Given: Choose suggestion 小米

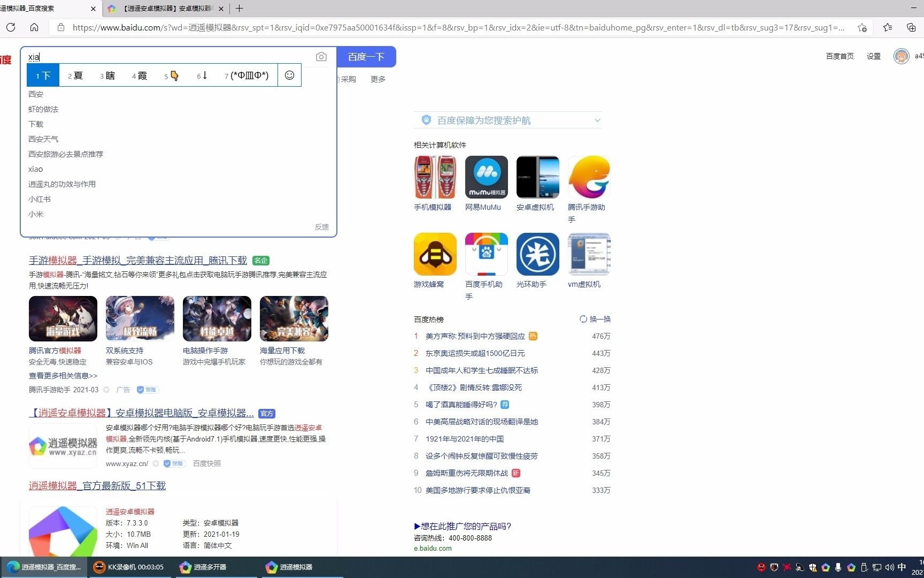Looking at the screenshot, I should tap(36, 214).
